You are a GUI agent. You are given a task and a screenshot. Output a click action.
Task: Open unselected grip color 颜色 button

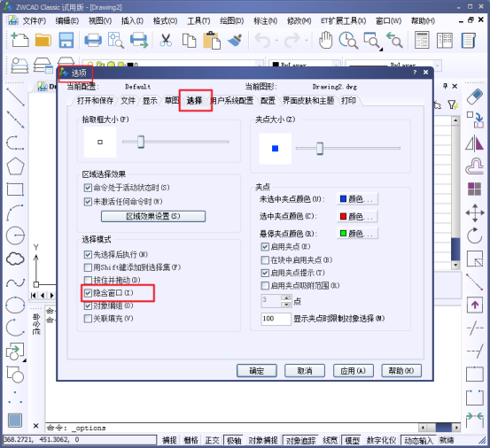pos(357,199)
